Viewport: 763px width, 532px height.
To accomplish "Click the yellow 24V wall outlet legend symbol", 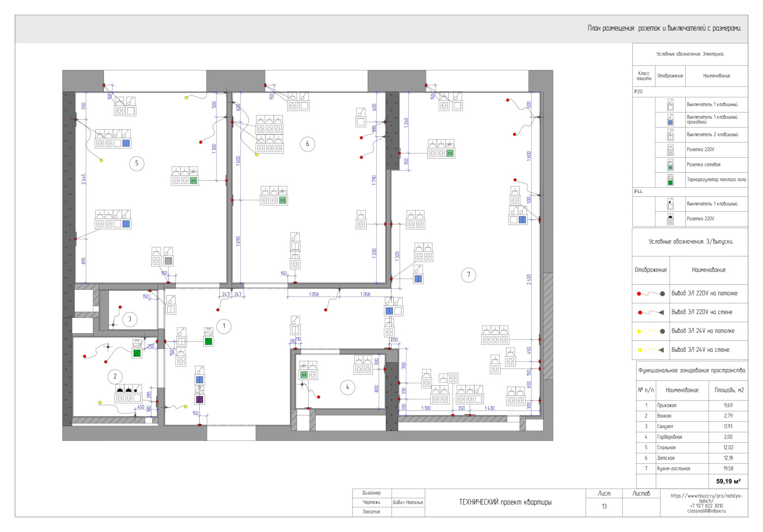I will [650, 350].
